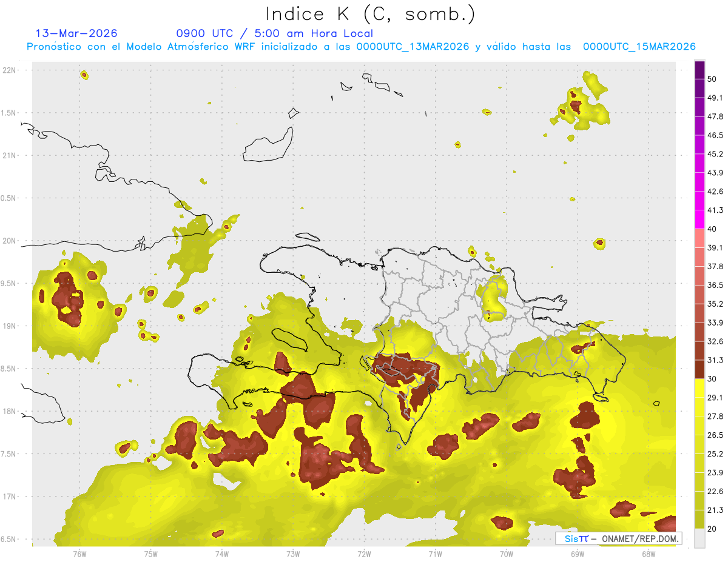Click the legend value "36.5"
This screenshot has width=728, height=562.
pyautogui.click(x=715, y=286)
